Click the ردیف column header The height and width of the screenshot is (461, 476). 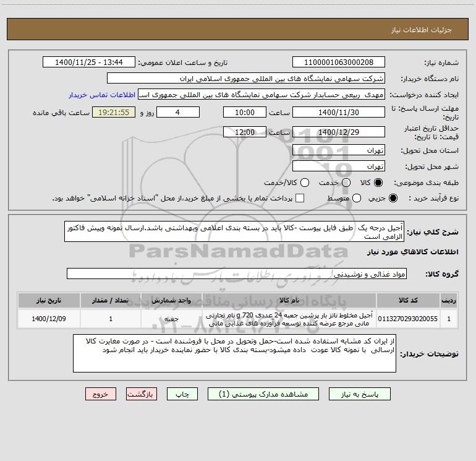click(449, 301)
